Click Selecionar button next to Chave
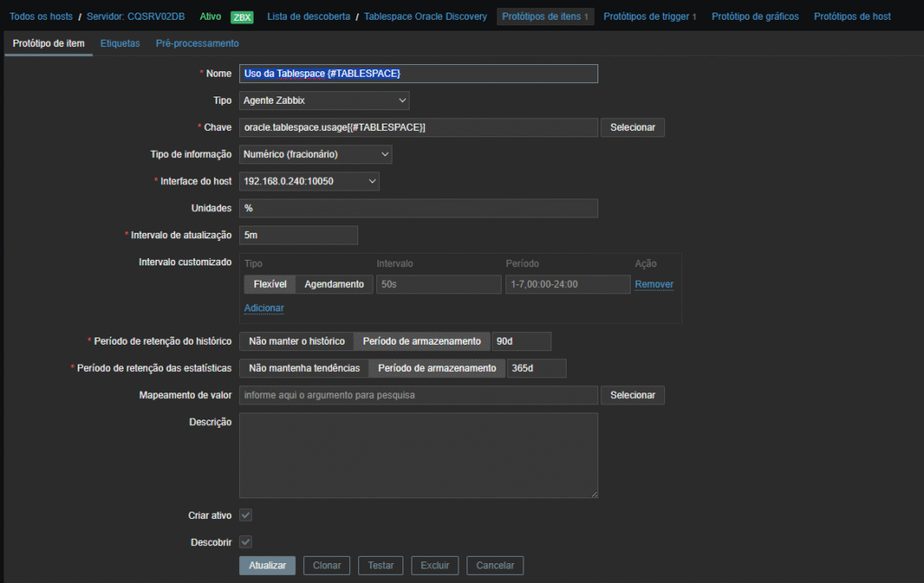Viewport: 924px width, 583px height. click(x=633, y=127)
